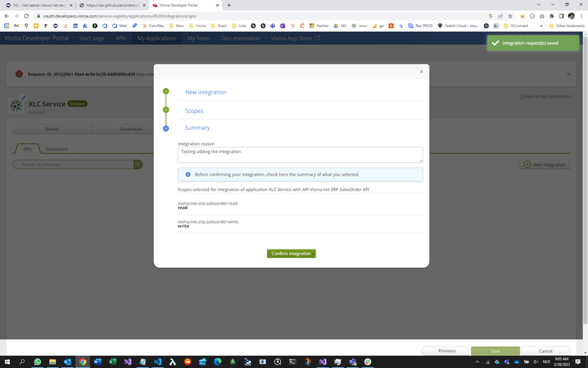Click the red error alert icon

[19, 74]
